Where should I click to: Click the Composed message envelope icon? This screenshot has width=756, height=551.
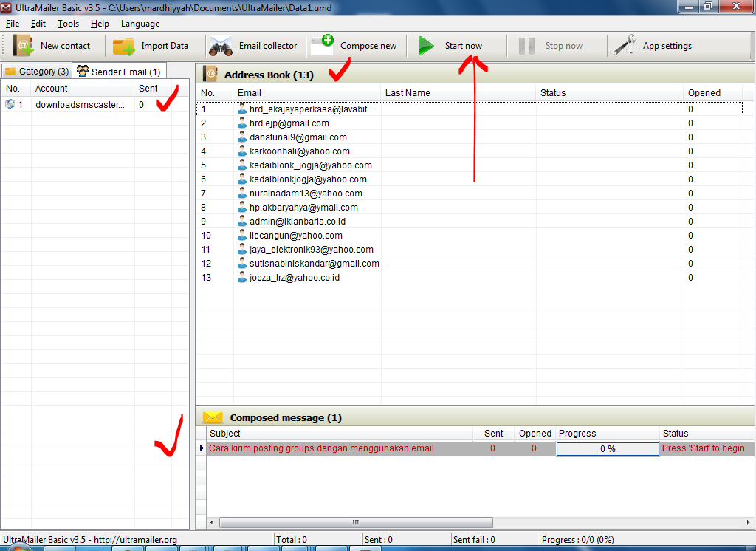pos(213,417)
